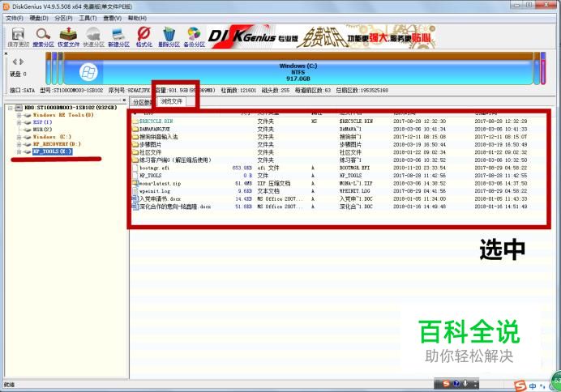Open the 查看(V) menu

[x=112, y=18]
